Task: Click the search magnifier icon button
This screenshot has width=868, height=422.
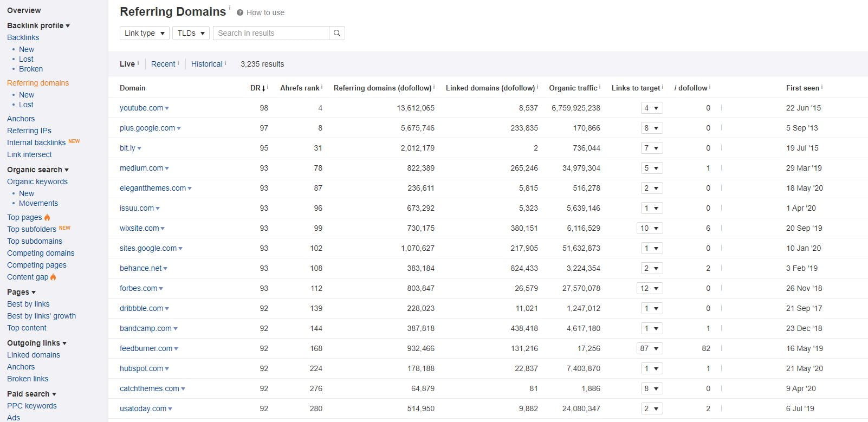Action: [336, 33]
